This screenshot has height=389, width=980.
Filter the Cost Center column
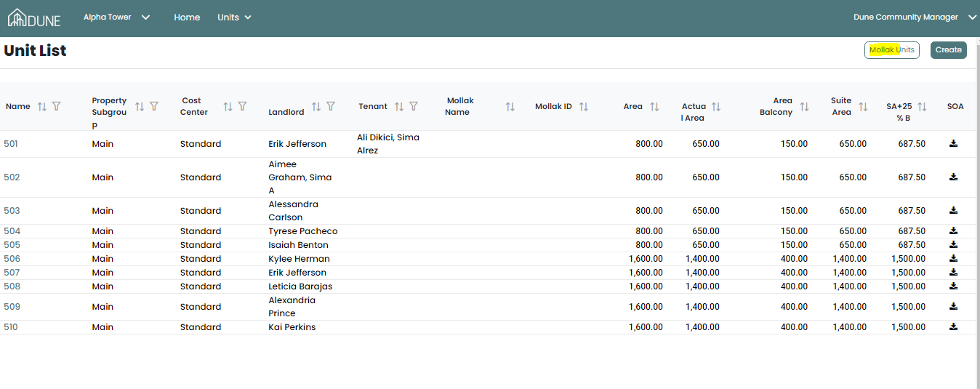tap(243, 106)
